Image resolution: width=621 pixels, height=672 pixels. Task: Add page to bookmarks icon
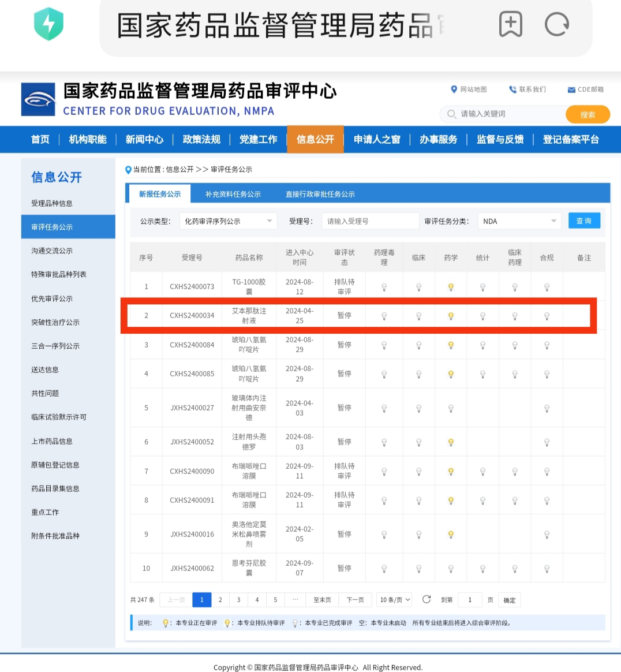pyautogui.click(x=511, y=24)
